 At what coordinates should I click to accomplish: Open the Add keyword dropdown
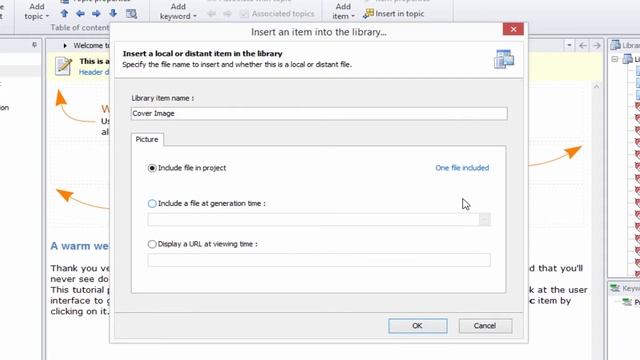(x=178, y=11)
